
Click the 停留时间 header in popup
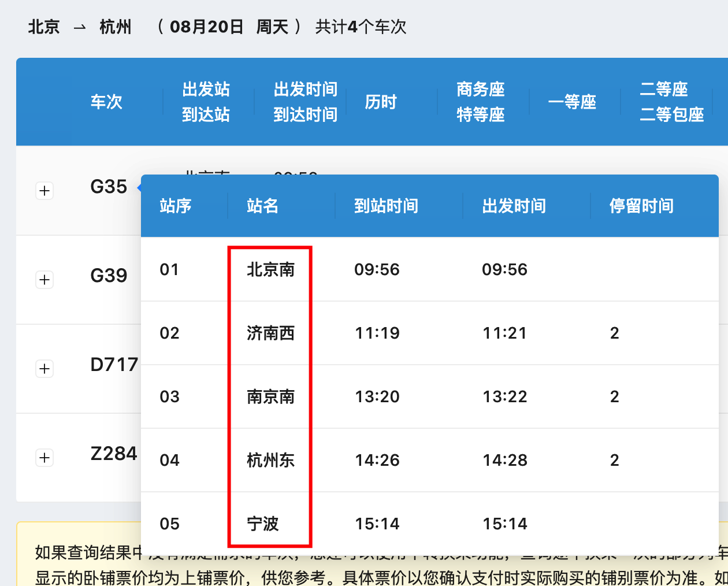coord(642,206)
